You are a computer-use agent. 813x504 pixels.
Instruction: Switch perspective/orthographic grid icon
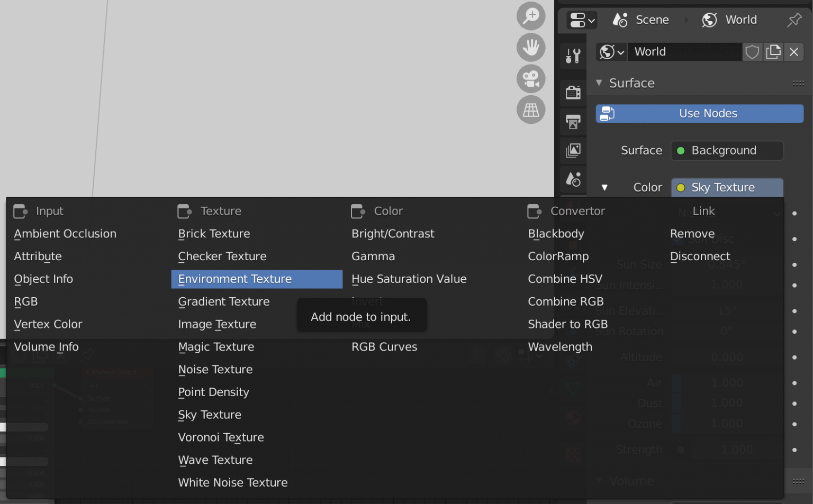[530, 110]
